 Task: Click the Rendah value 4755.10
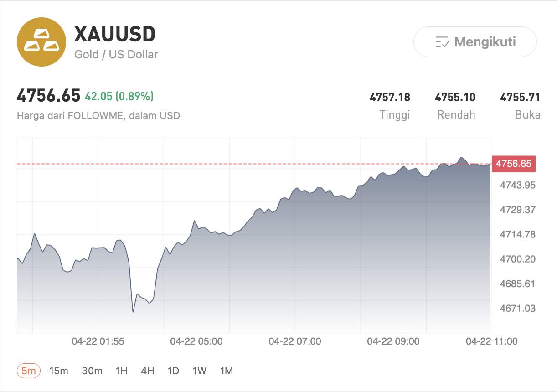pyautogui.click(x=455, y=97)
